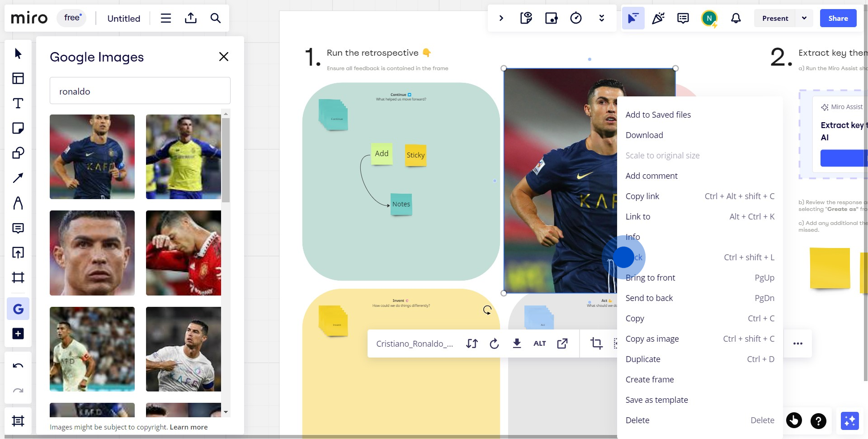Open the note card tool icon
This screenshot has width=868, height=439.
click(x=551, y=18)
